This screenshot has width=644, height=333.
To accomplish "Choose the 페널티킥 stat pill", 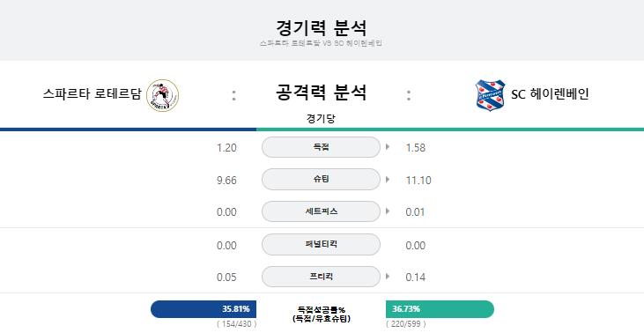I will [322, 244].
